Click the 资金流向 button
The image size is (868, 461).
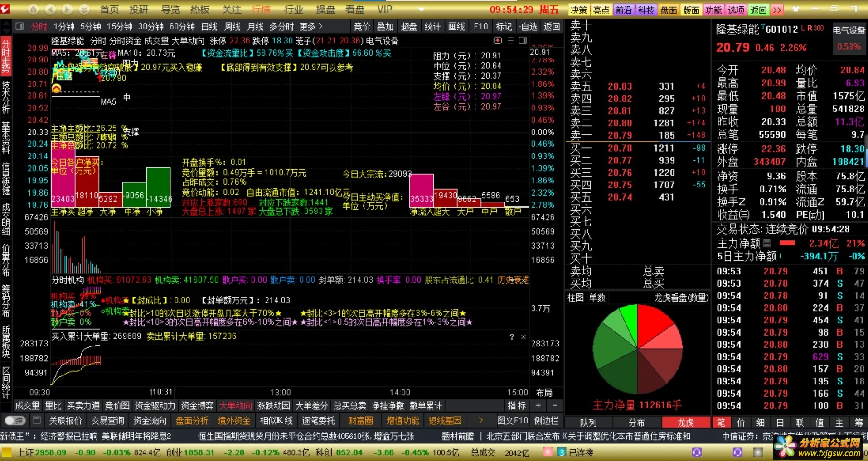click(150, 421)
